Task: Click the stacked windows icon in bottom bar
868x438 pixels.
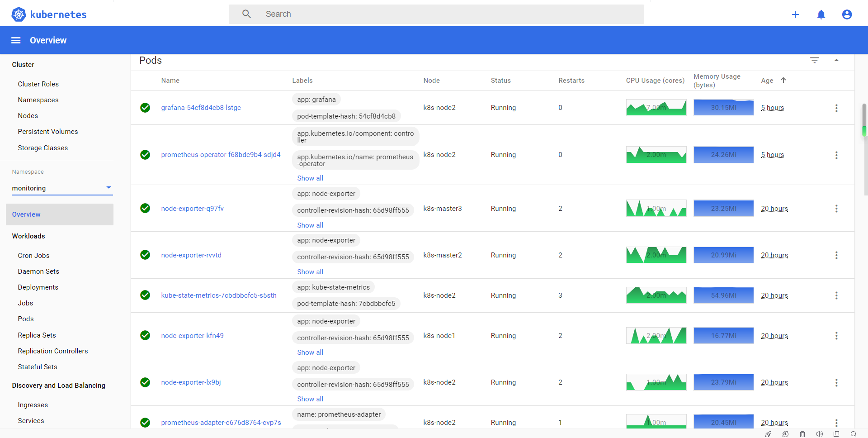Action: [836, 434]
